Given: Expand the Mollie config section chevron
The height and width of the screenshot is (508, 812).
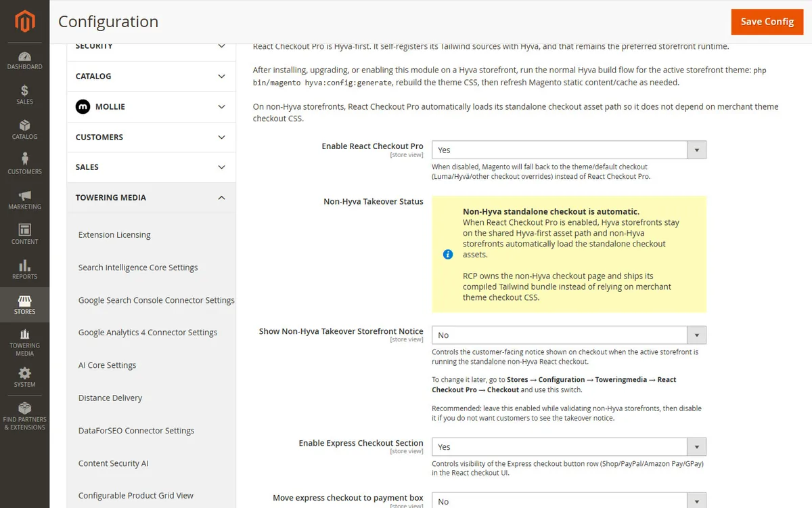Looking at the screenshot, I should (221, 107).
